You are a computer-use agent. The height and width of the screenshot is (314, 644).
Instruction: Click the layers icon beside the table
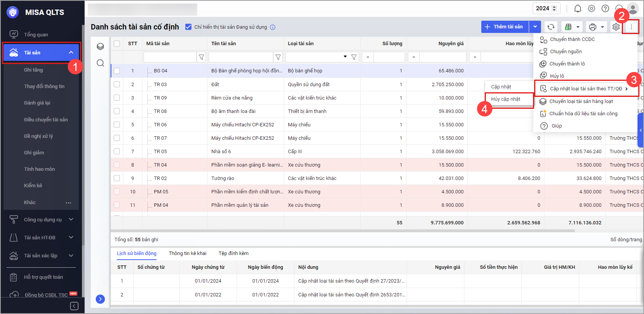point(100,47)
